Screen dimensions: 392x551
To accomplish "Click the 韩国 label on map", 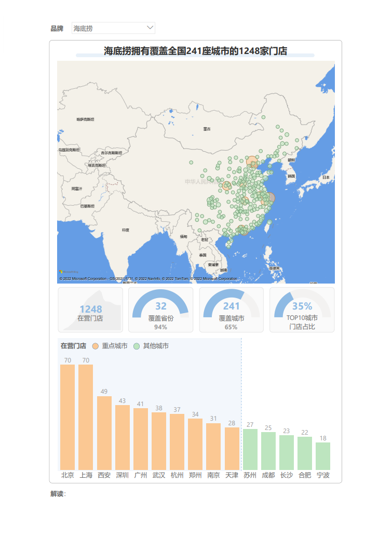I will click(x=292, y=176).
